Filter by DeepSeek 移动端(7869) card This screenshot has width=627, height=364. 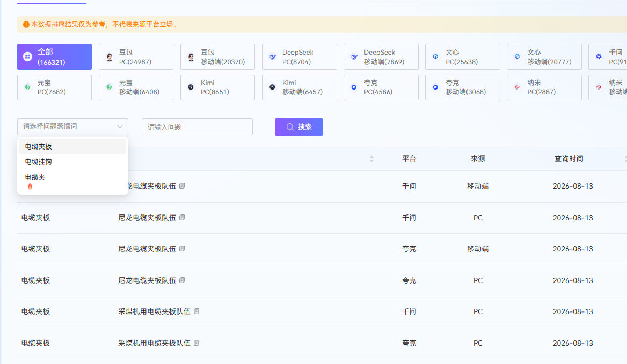381,57
